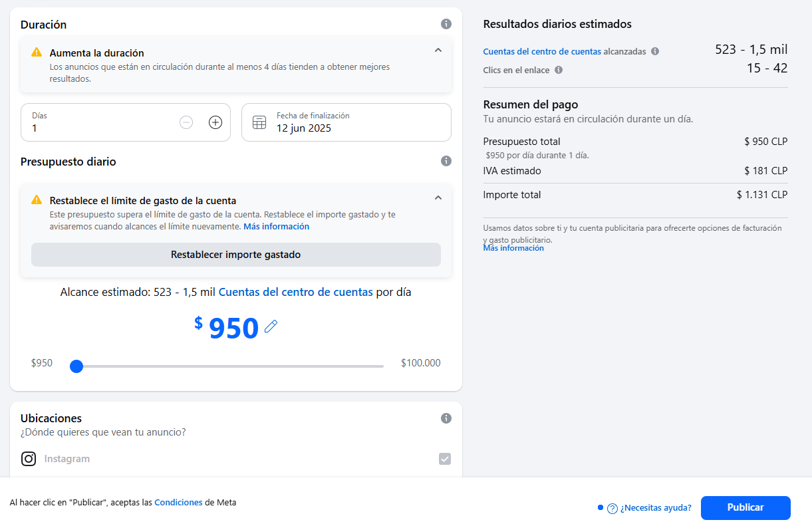Open the Condiciones de Meta link
812x522 pixels.
tap(178, 503)
